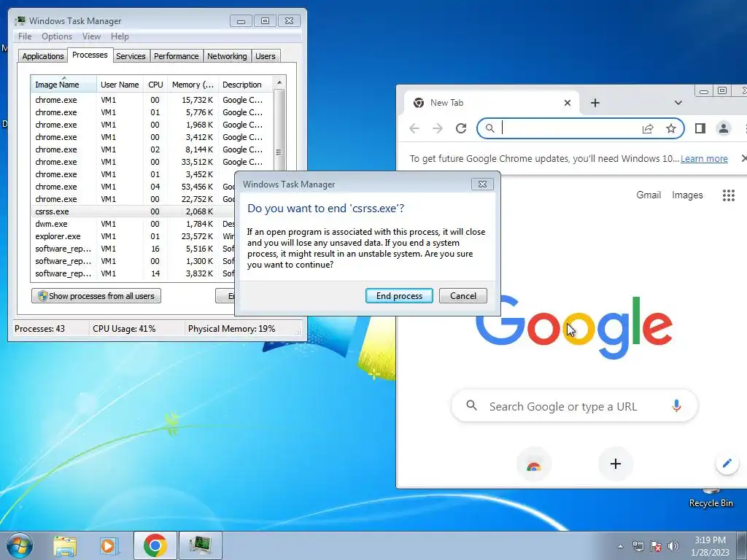Screen dimensions: 747x560
Task: Sort processes by Image Name column
Action: coord(63,85)
